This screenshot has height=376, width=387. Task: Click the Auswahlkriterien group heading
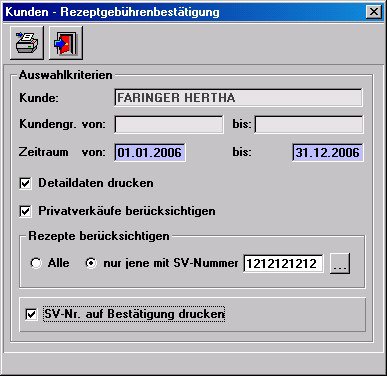[66, 75]
